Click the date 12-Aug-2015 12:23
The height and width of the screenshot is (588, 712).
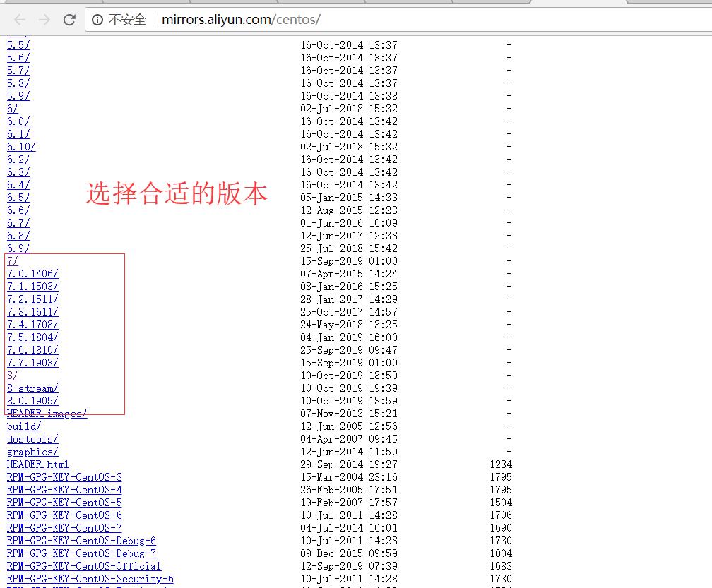click(349, 210)
